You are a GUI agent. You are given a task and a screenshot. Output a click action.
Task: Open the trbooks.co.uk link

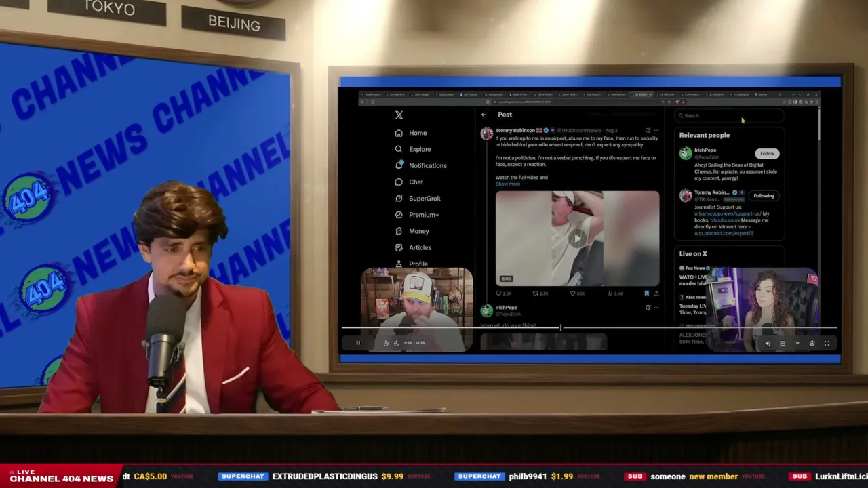point(725,220)
